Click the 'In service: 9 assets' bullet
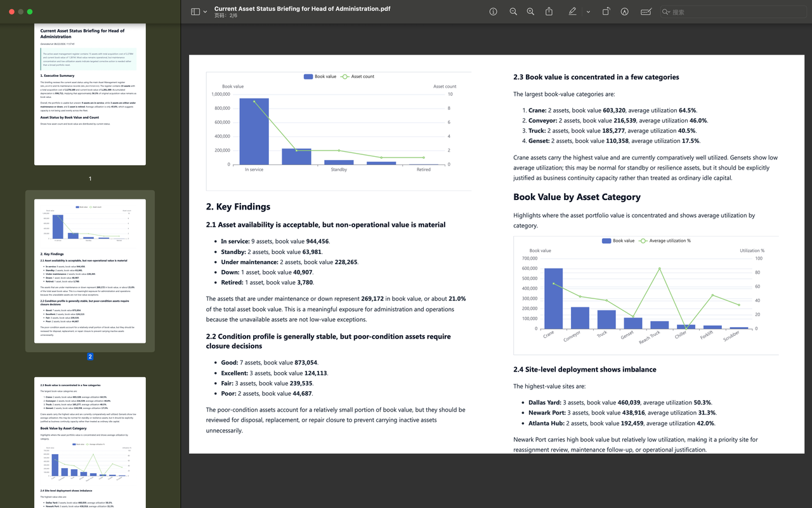This screenshot has width=812, height=508. pyautogui.click(x=275, y=241)
